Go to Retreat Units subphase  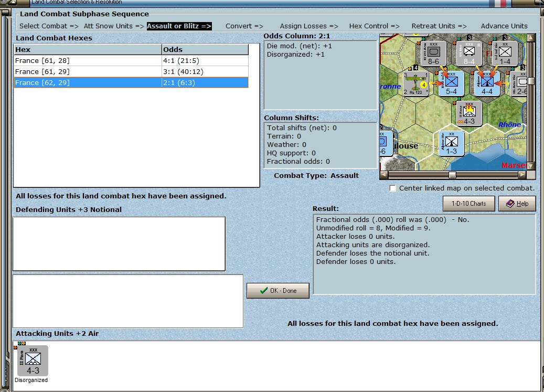(439, 26)
